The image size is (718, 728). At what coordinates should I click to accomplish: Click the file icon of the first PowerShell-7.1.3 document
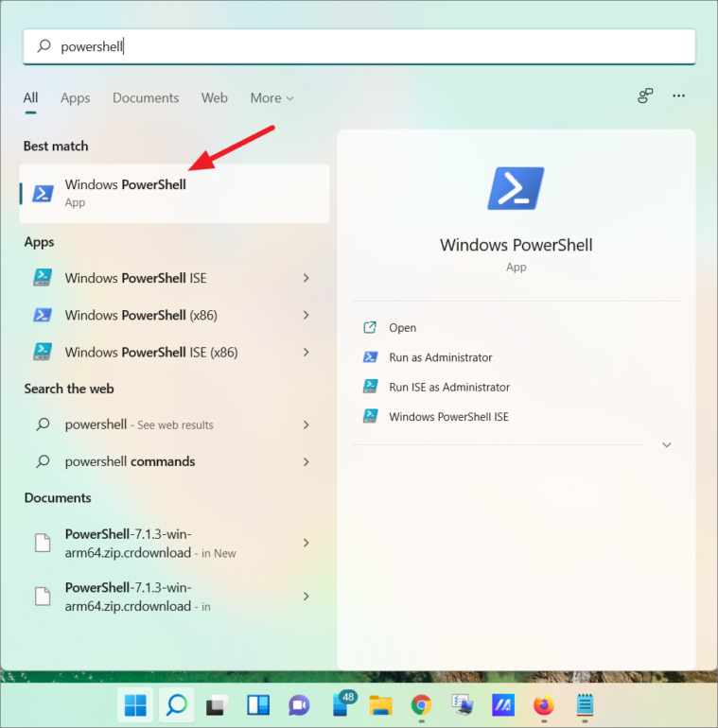coord(43,543)
